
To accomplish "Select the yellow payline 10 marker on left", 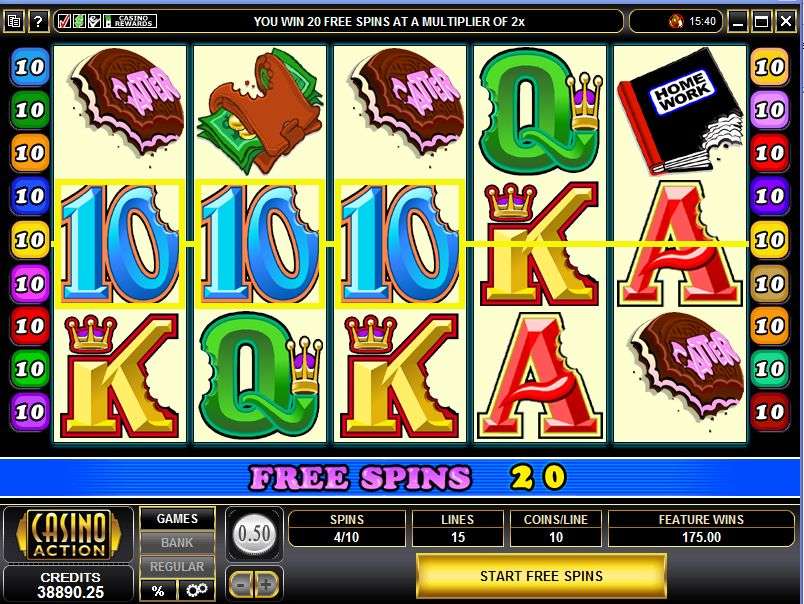I will click(30, 239).
